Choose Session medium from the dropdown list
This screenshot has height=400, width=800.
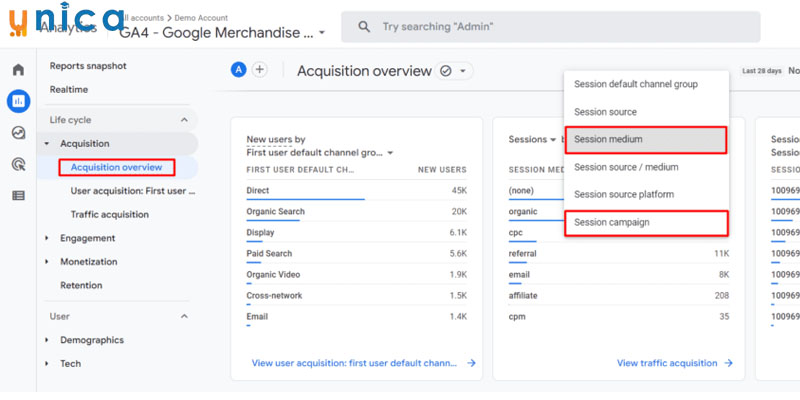pyautogui.click(x=645, y=140)
